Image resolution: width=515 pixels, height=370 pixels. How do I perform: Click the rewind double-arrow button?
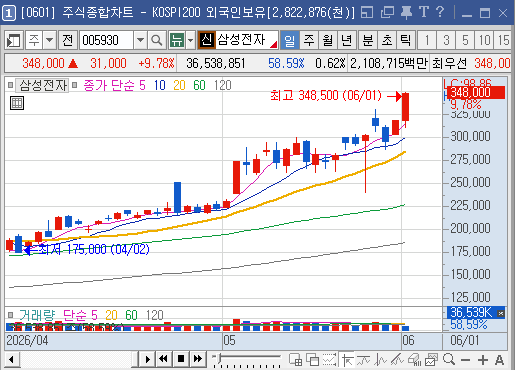pyautogui.click(x=164, y=359)
